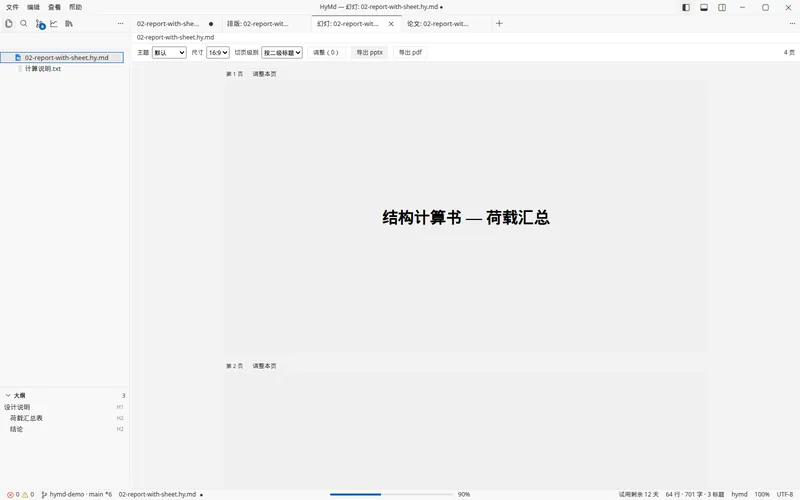Click the 100% zoom level in status bar
Viewport: 800px width, 500px height.
coord(762,494)
